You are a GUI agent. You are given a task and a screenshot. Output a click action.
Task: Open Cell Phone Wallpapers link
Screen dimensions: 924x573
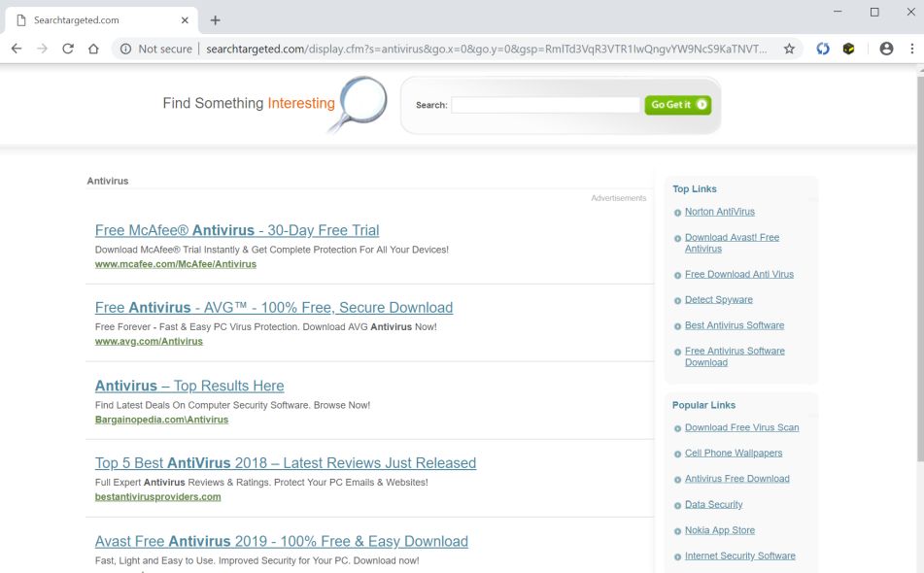[x=733, y=453]
